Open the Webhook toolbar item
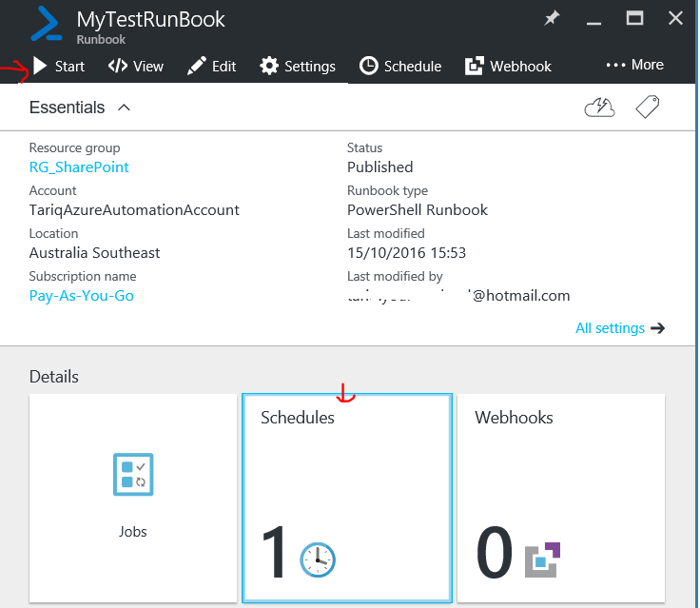700x608 pixels. pos(508,66)
